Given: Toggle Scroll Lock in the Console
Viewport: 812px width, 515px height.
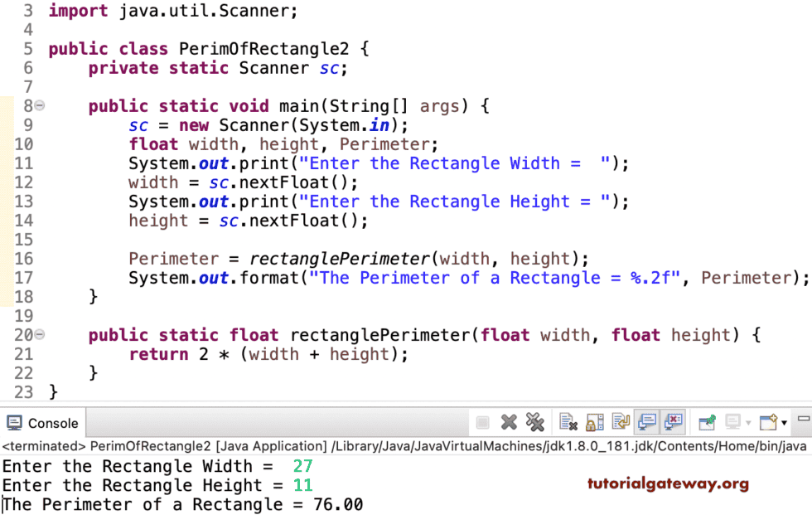Looking at the screenshot, I should [595, 421].
